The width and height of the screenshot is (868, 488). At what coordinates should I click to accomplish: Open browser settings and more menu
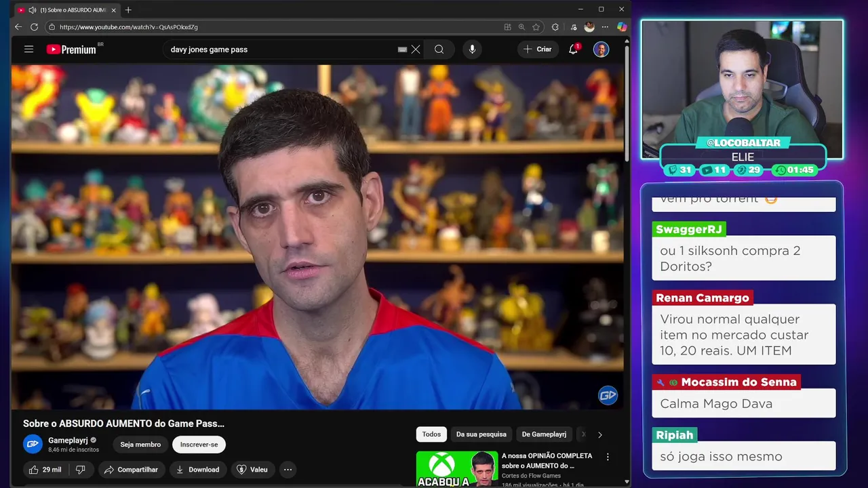pos(605,27)
